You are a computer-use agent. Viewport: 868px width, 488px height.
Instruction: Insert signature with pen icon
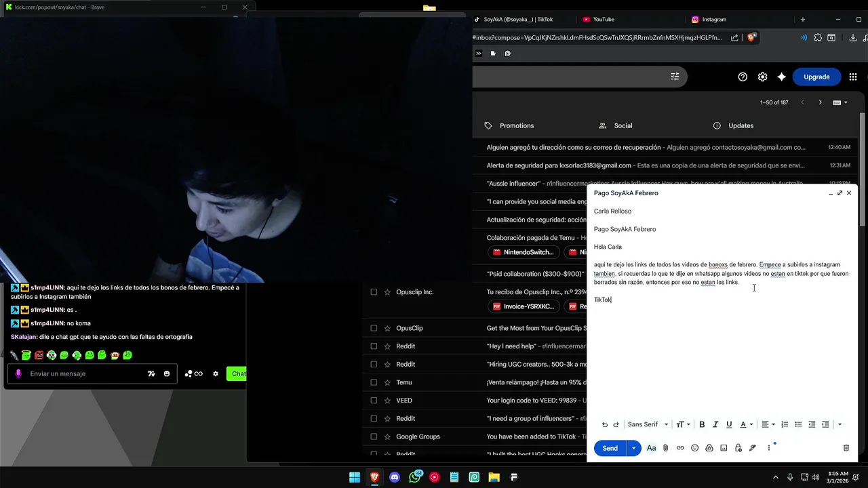(753, 448)
